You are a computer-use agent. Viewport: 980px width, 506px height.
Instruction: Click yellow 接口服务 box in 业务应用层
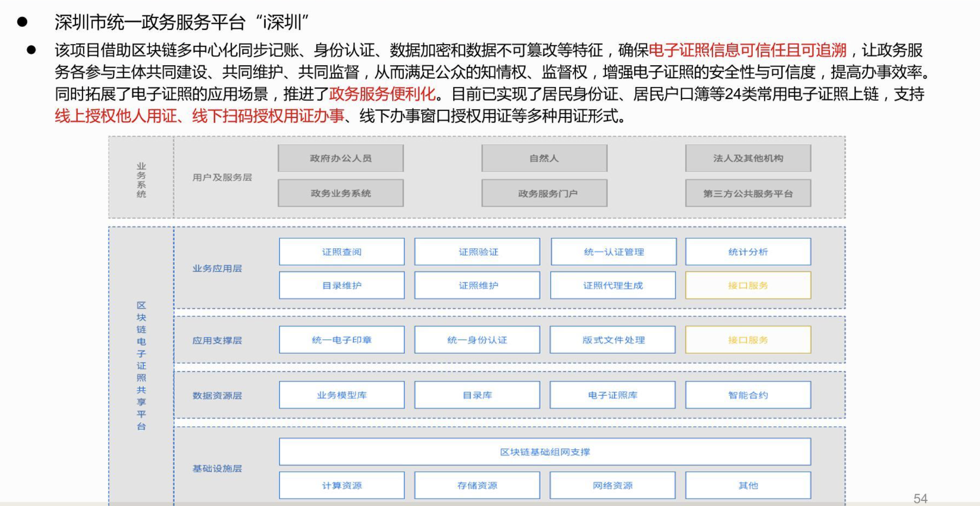coord(748,285)
